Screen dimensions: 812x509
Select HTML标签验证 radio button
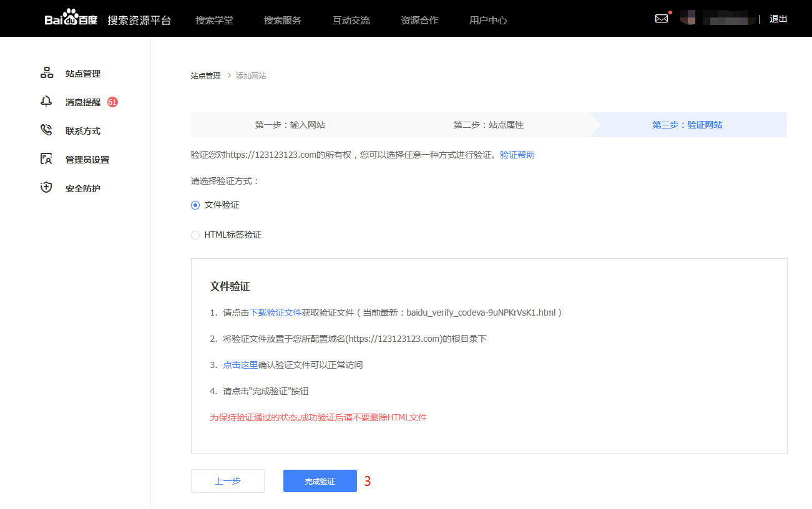point(195,235)
